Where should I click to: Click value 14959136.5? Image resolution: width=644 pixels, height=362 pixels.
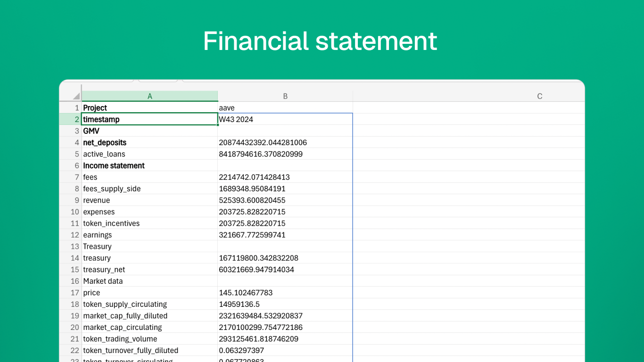(285, 304)
